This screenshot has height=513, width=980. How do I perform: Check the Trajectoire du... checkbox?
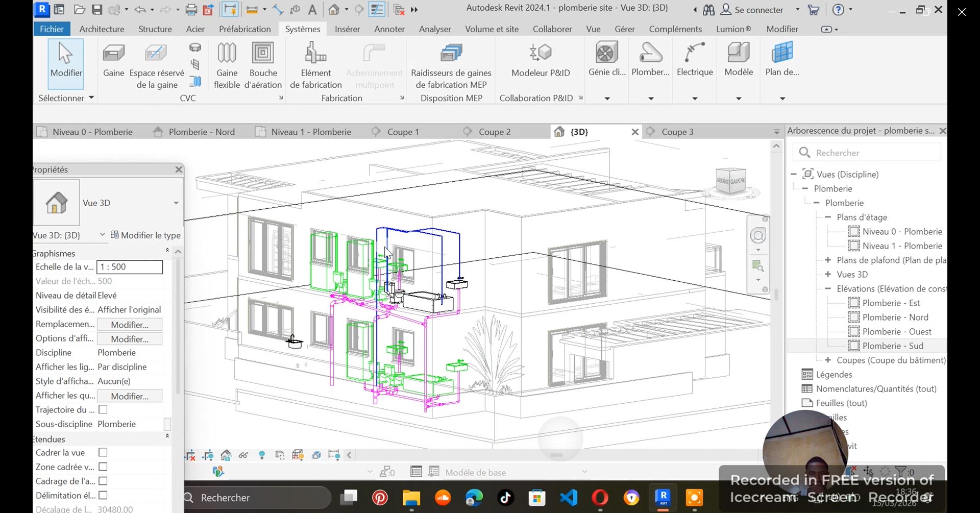(x=103, y=410)
